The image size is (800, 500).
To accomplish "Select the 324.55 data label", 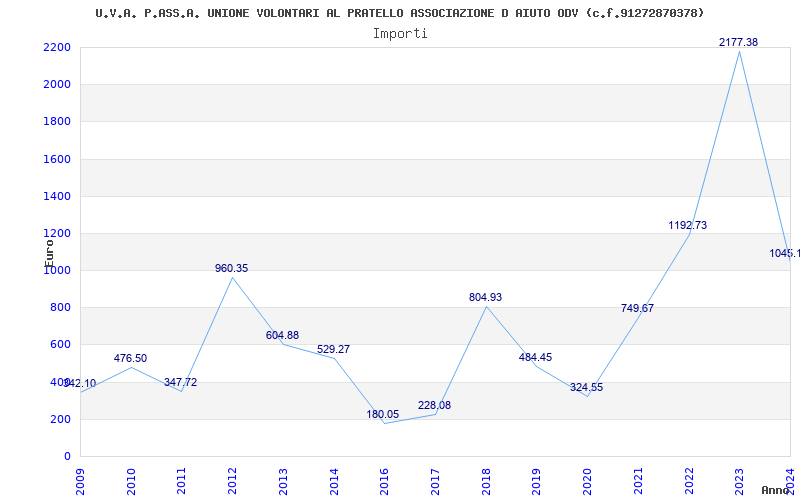I will pyautogui.click(x=586, y=387).
